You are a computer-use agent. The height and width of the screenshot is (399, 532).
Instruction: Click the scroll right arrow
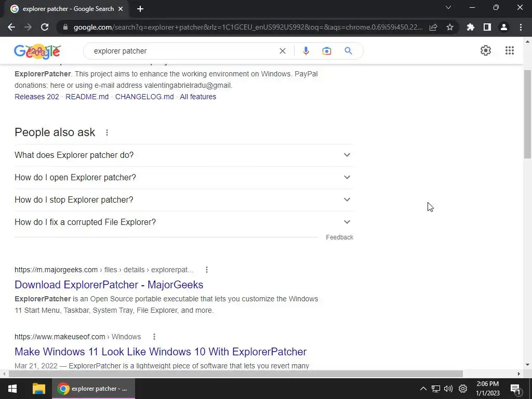point(519,374)
